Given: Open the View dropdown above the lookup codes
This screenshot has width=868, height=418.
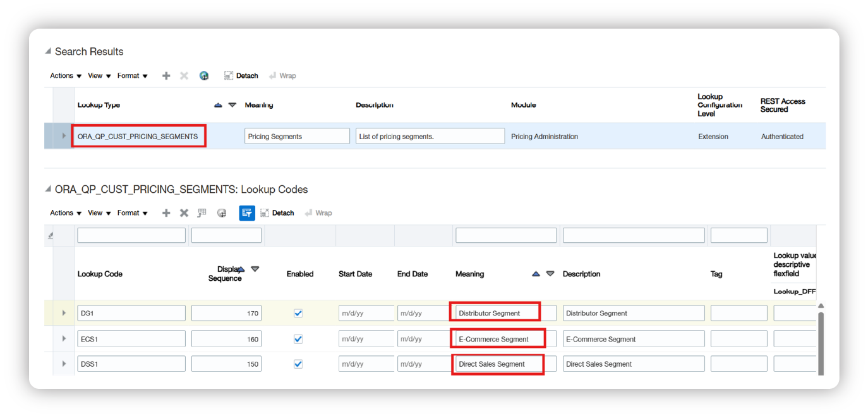Looking at the screenshot, I should 95,212.
